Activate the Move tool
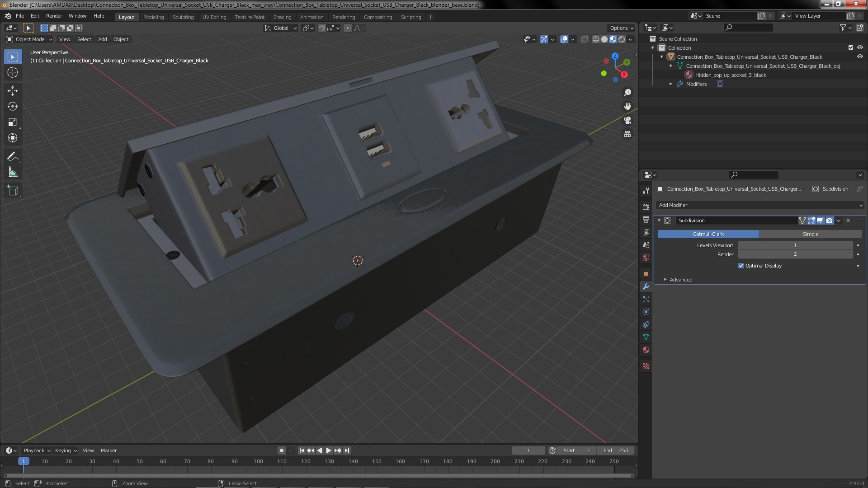 [x=13, y=91]
